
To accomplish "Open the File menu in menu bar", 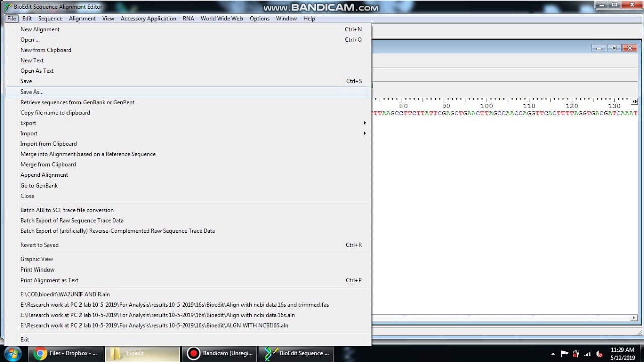I will [12, 18].
